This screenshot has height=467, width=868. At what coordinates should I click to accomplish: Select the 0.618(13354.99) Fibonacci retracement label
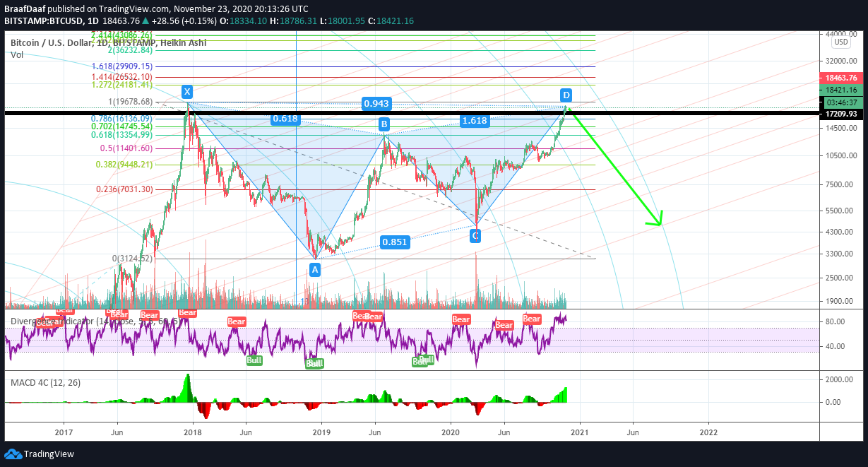pyautogui.click(x=121, y=135)
